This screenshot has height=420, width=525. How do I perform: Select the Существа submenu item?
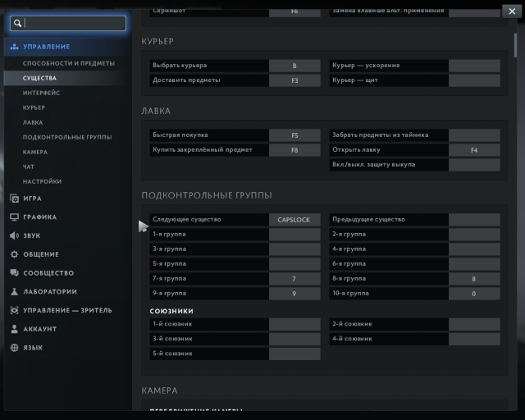click(x=67, y=78)
